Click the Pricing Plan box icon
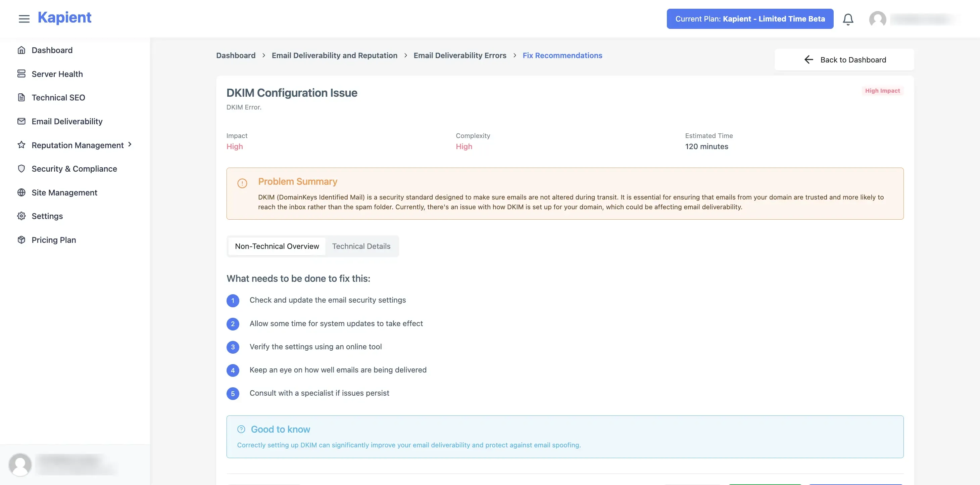The height and width of the screenshot is (485, 980). (22, 240)
